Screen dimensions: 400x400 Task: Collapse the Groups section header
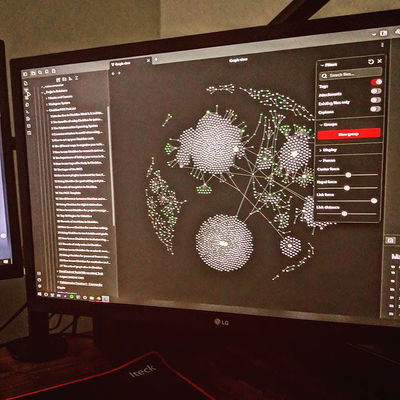[328, 124]
